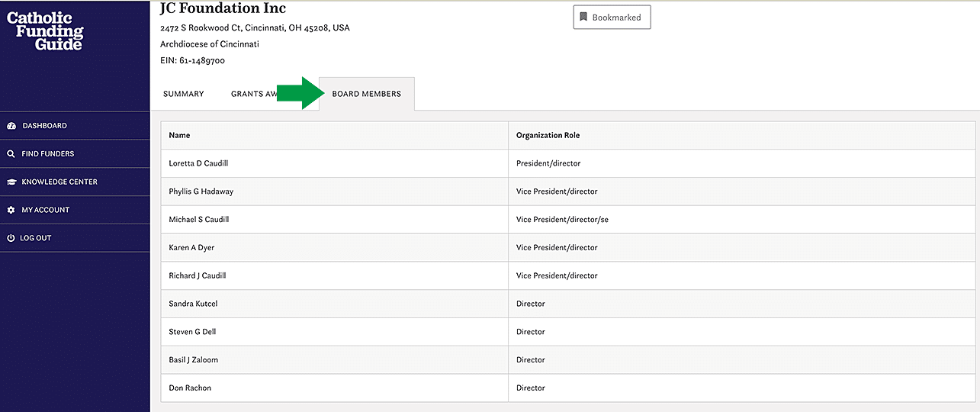Screen dimensions: 980x412
Task: Select the Board Members tab
Action: pyautogui.click(x=367, y=94)
